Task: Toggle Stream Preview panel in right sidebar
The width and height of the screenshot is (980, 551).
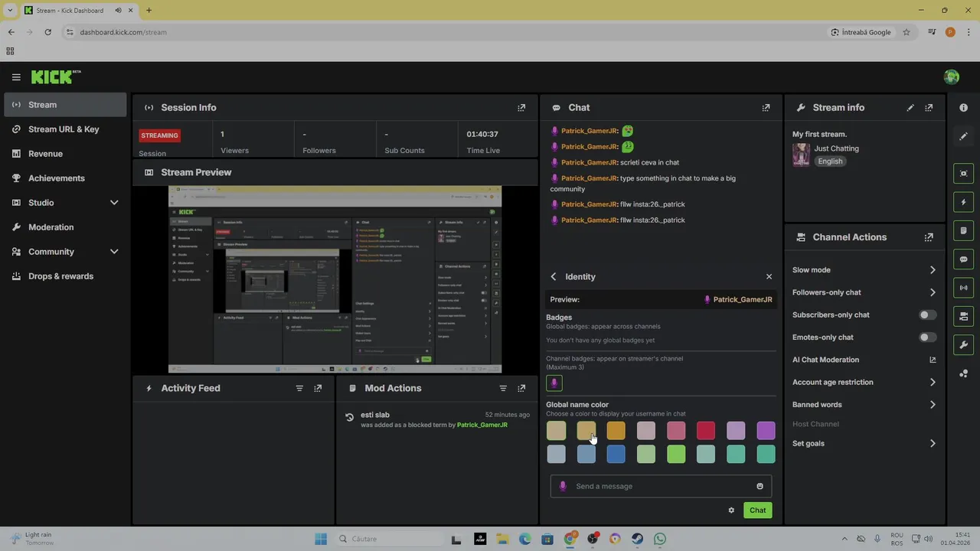Action: click(963, 174)
